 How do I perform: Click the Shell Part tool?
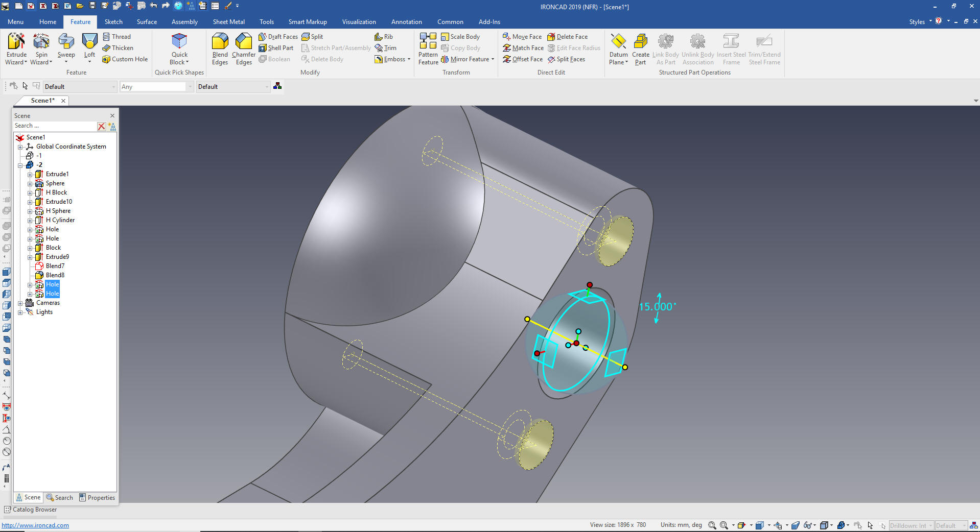pyautogui.click(x=276, y=48)
